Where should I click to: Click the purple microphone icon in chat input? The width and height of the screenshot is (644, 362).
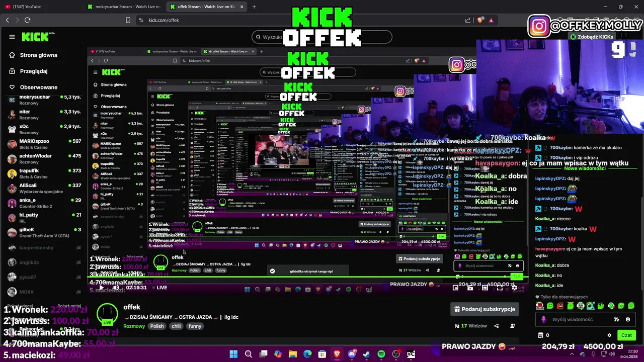(543, 319)
